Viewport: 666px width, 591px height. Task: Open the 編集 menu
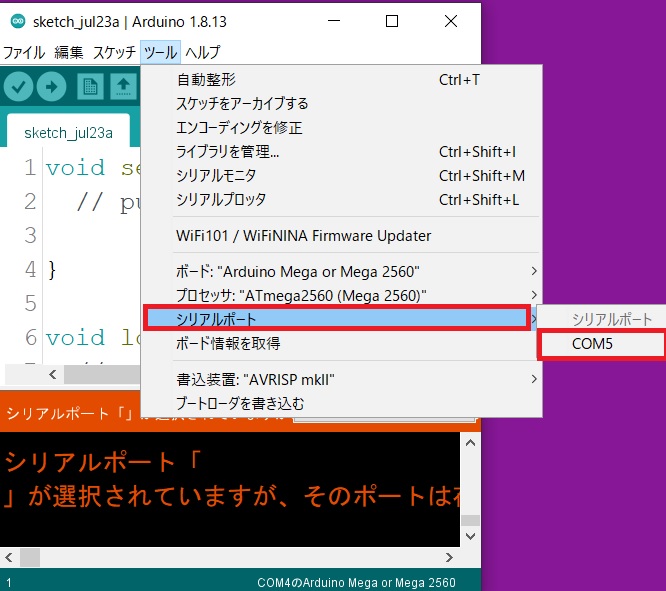[69, 53]
